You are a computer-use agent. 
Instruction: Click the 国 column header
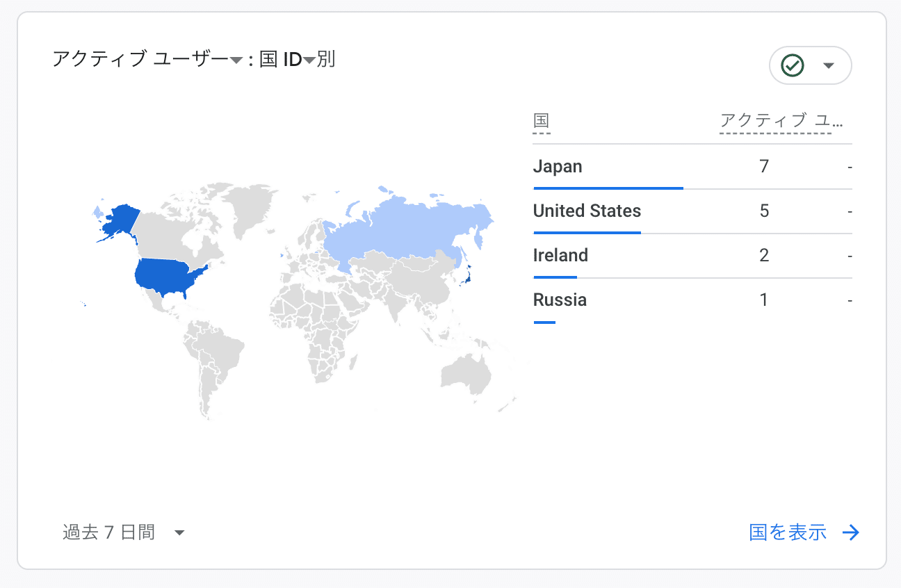tap(541, 122)
